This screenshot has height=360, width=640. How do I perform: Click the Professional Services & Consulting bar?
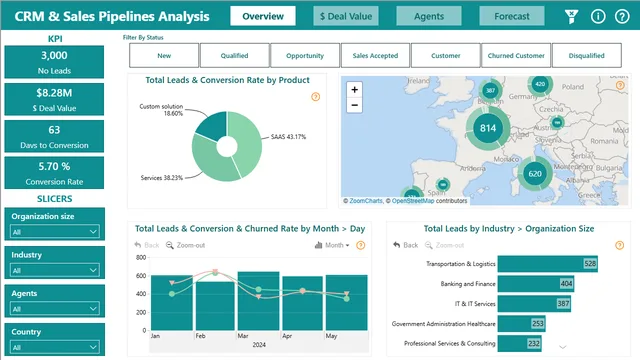click(520, 343)
